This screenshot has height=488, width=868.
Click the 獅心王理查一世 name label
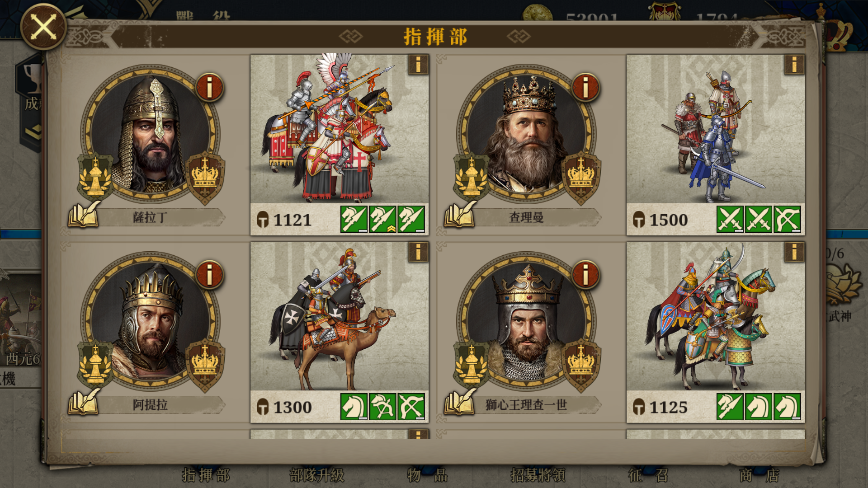coord(526,405)
